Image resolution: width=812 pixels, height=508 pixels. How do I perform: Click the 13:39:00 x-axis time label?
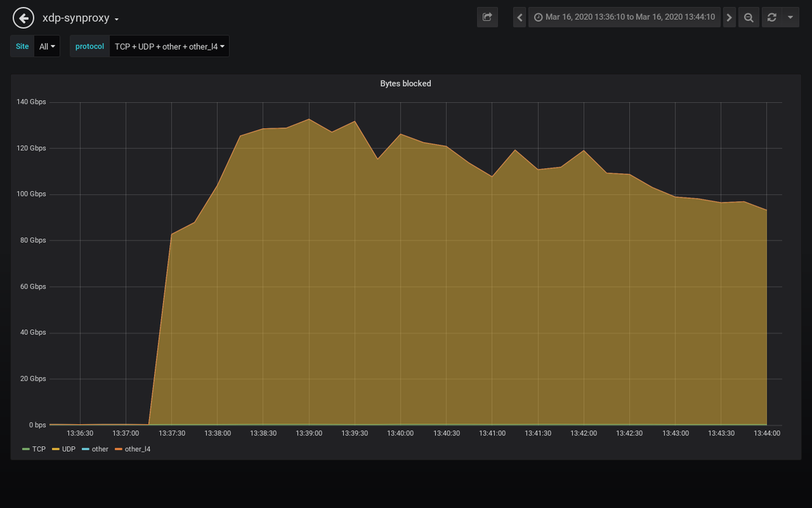coord(309,433)
